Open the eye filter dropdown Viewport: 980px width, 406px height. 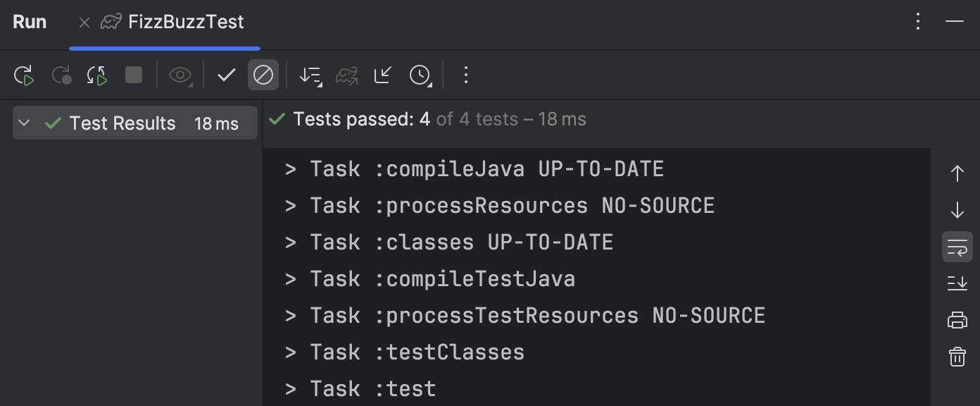click(180, 75)
